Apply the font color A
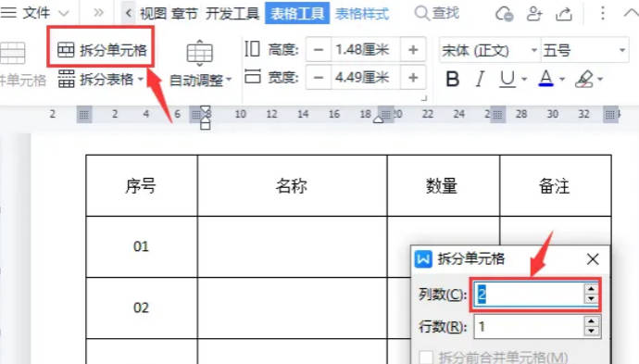This screenshot has width=639, height=364. pos(546,78)
